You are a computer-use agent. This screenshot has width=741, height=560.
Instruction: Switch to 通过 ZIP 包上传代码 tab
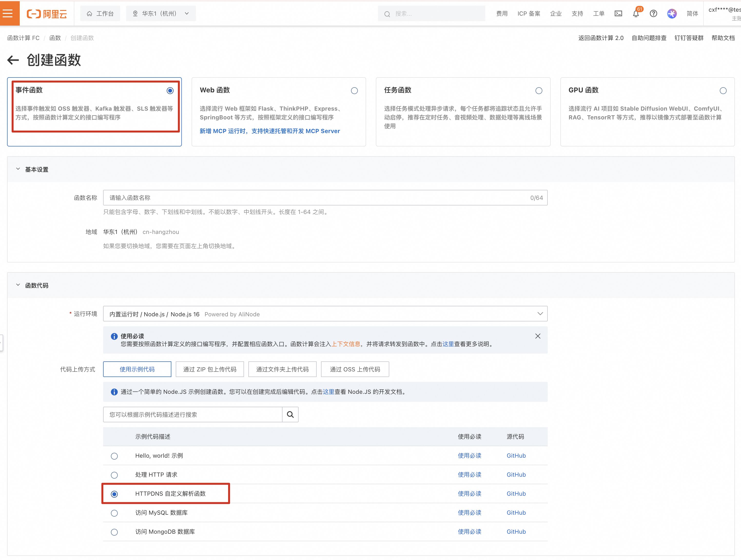pos(210,369)
